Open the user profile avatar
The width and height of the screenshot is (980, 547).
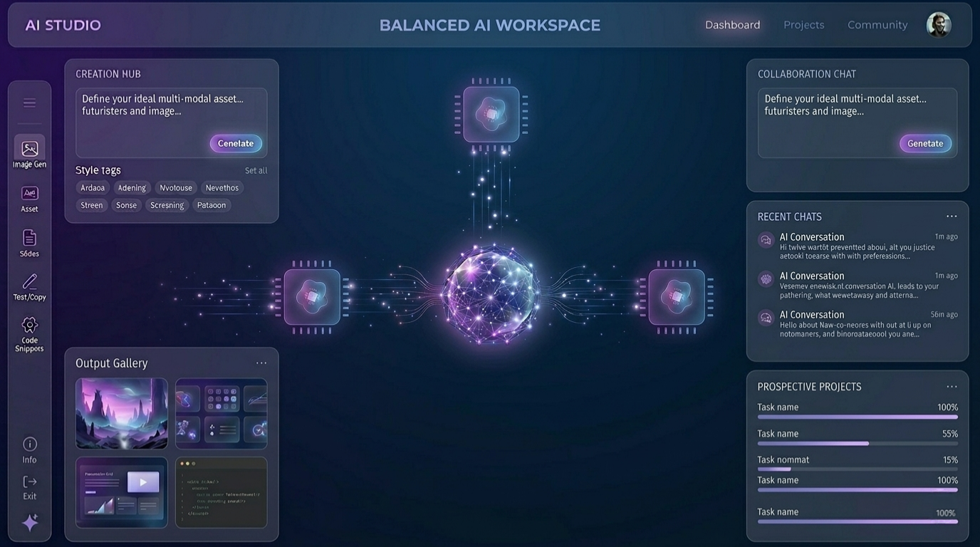pos(939,25)
